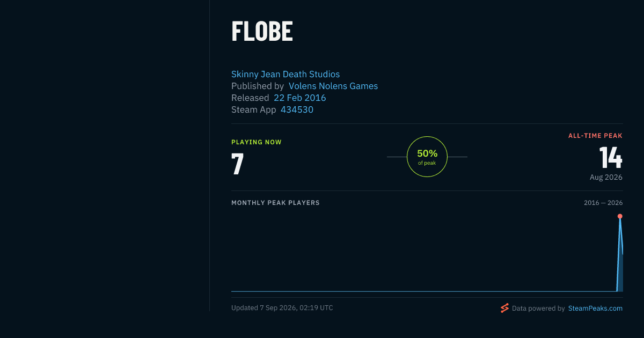Screen dimensions: 644x338
Task: Click the Updated 7 Sep 2026 timestamp
Action: point(282,308)
